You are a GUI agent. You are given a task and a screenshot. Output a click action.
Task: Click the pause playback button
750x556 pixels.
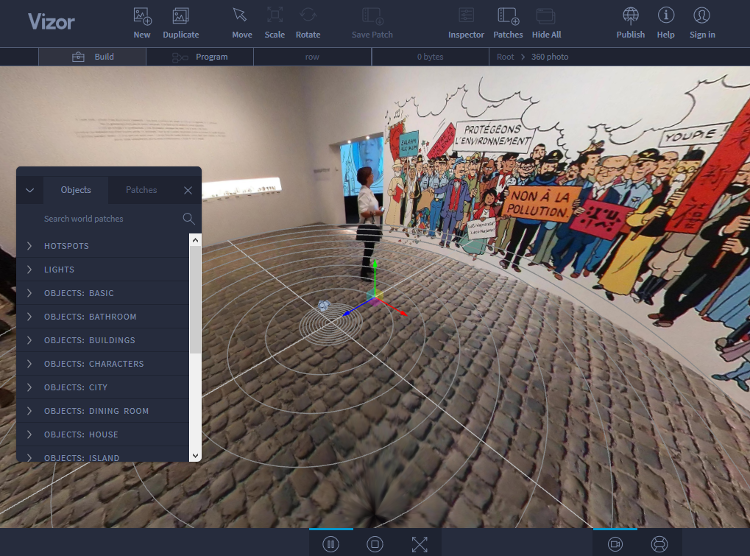[x=331, y=544]
